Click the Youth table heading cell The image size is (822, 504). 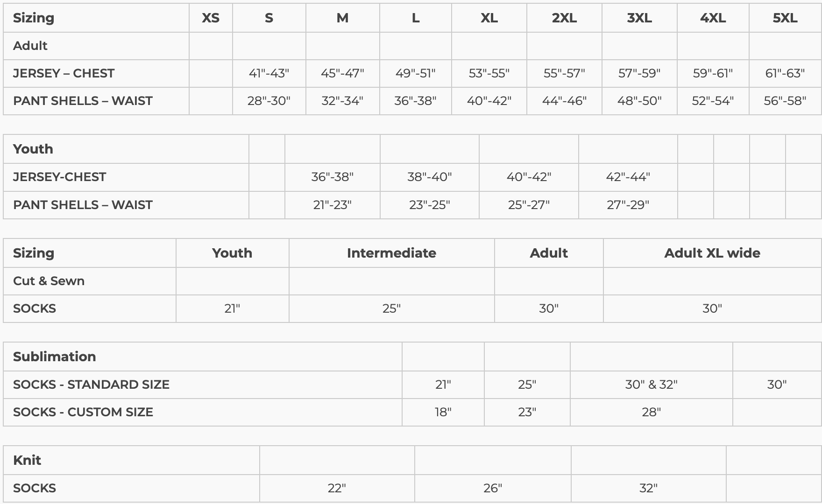(33, 149)
